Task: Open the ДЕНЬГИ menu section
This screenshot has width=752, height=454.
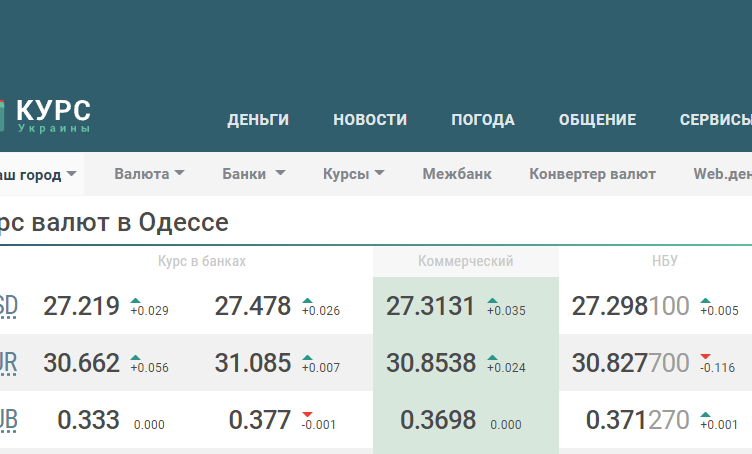Action: click(258, 119)
